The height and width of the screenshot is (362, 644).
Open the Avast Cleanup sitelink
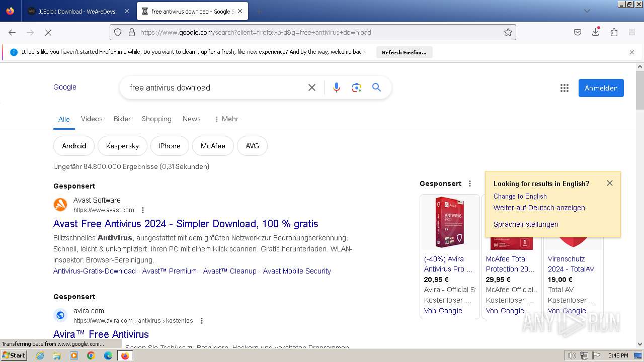(x=230, y=271)
